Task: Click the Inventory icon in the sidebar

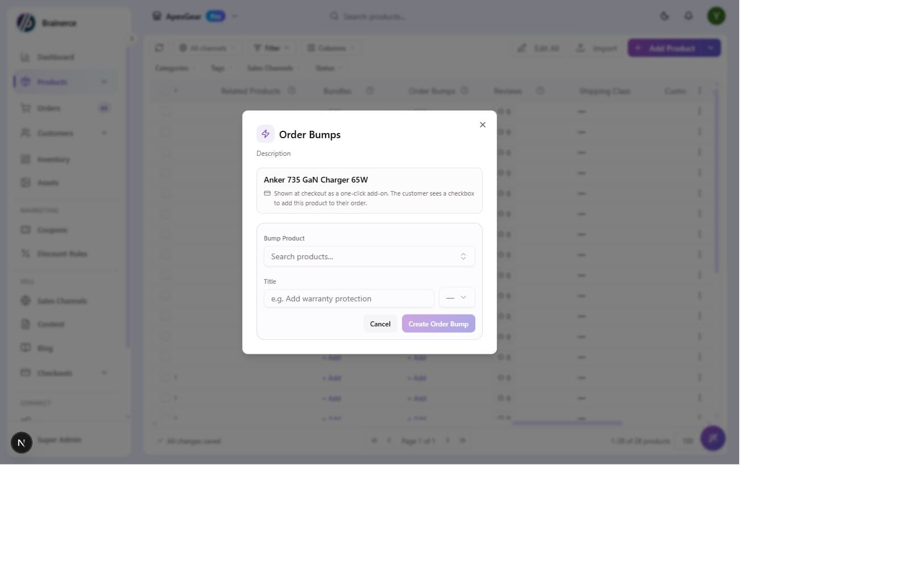Action: click(26, 159)
